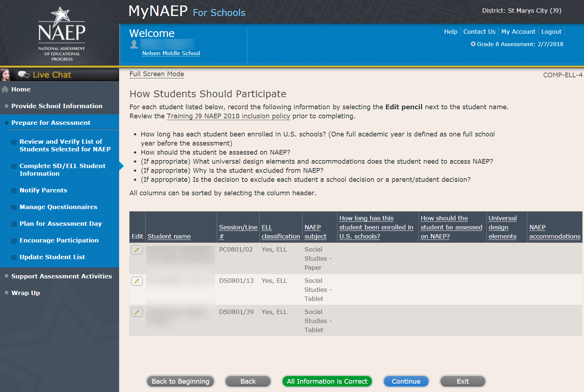
Task: Expand the Wrap Up section
Action: pos(26,293)
